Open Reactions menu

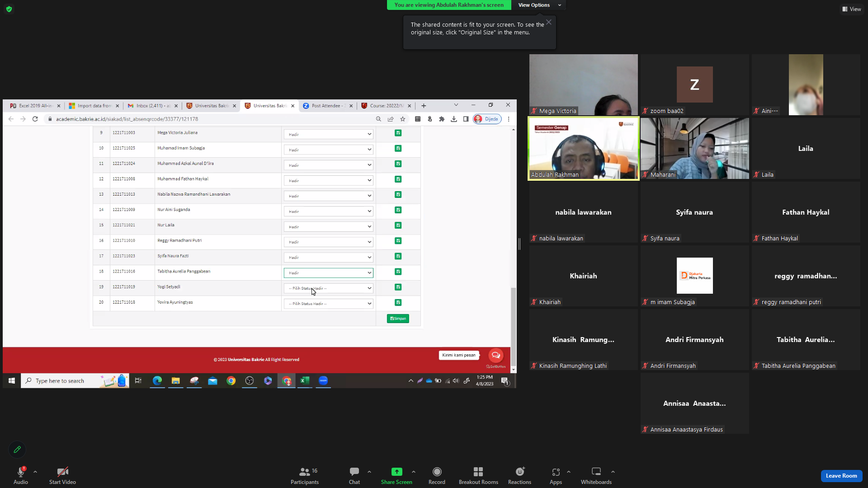[x=520, y=476]
